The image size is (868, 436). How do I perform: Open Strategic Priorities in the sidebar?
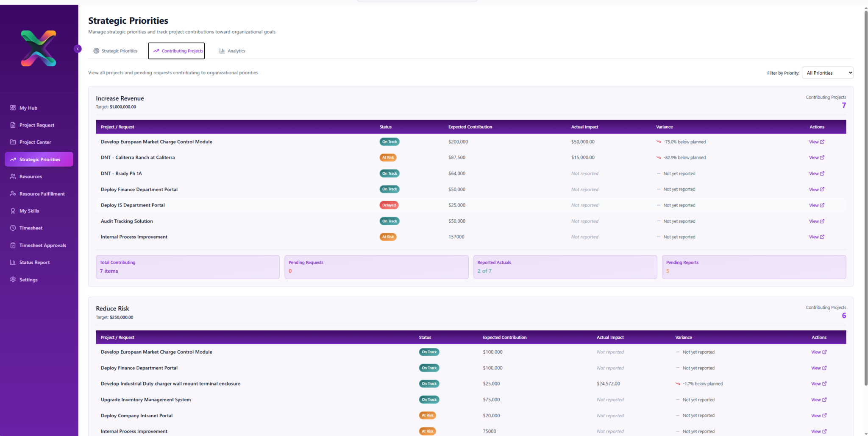pos(39,159)
